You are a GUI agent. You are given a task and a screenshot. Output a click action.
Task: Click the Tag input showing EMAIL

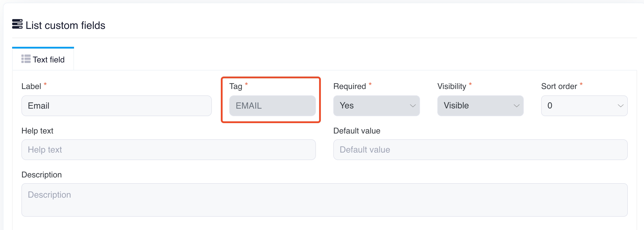pyautogui.click(x=272, y=106)
